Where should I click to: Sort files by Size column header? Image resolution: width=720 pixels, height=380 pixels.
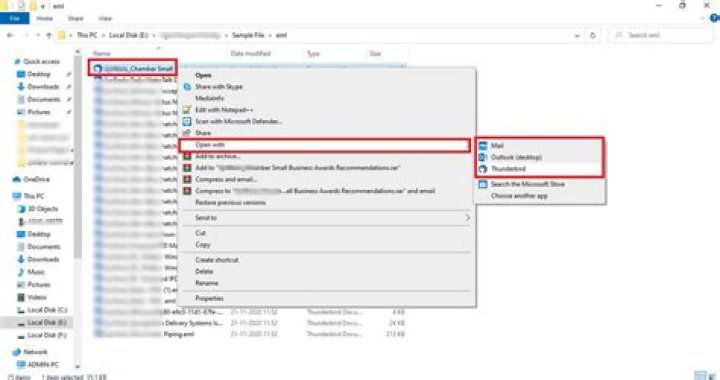tap(375, 54)
